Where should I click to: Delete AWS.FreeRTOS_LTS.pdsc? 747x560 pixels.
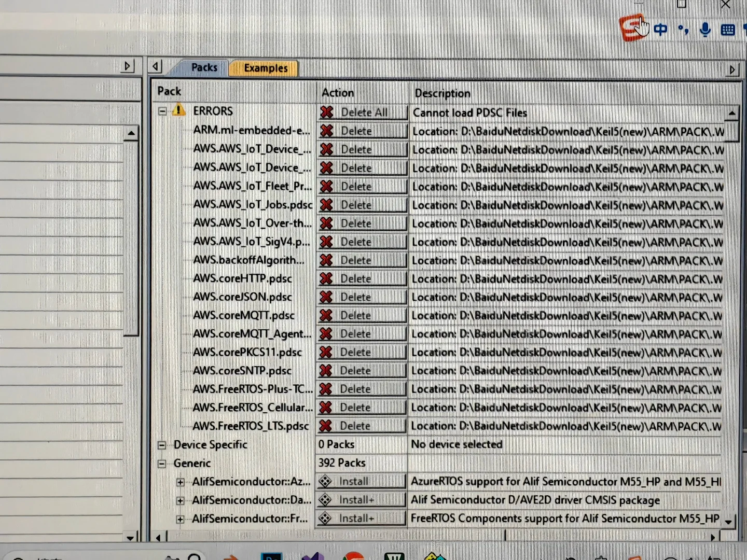[x=362, y=426]
